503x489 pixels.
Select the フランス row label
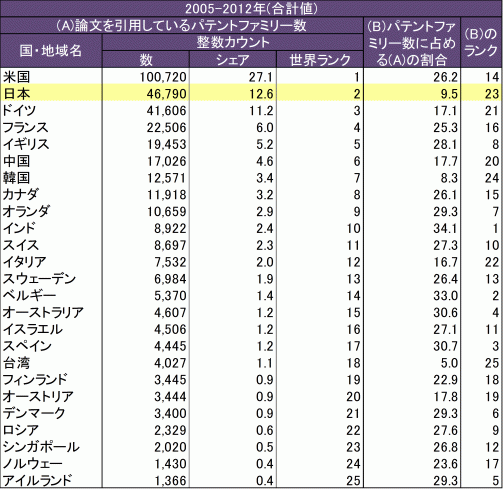[25, 127]
